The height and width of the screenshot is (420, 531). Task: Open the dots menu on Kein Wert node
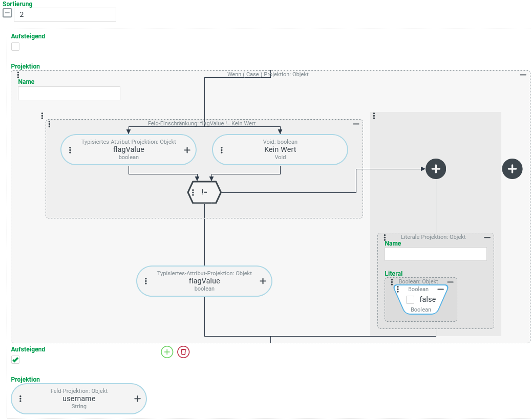tap(222, 150)
